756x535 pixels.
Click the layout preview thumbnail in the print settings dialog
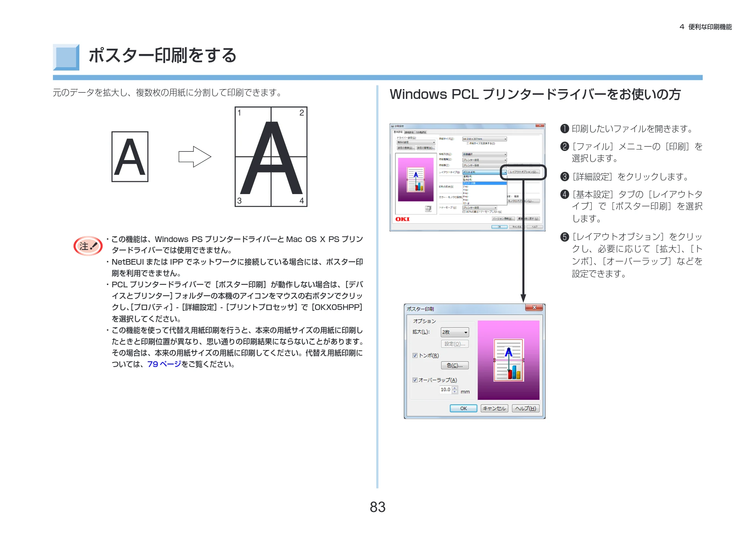click(x=416, y=180)
